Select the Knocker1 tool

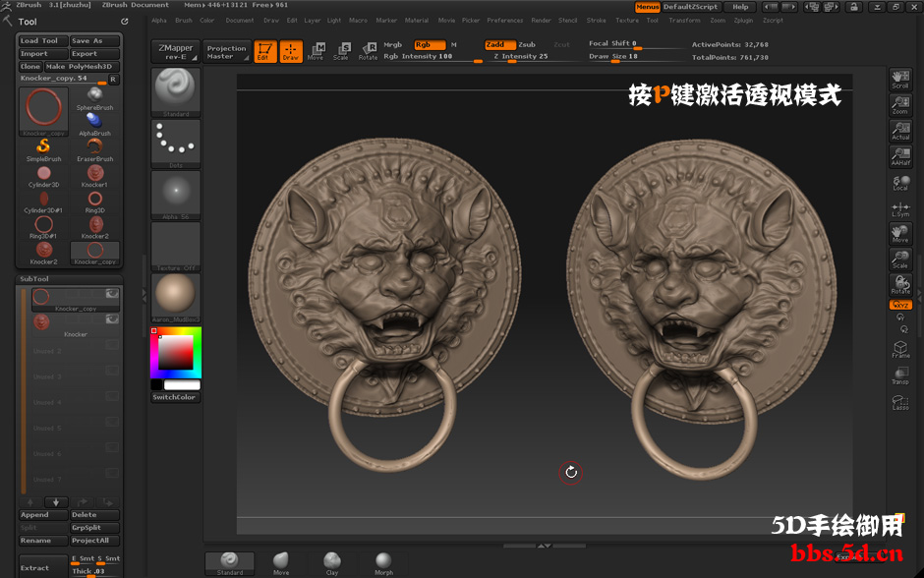tap(94, 176)
